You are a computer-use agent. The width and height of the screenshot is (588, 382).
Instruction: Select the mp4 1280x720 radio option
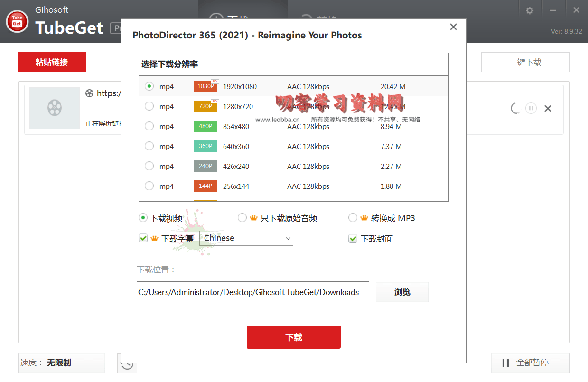point(149,106)
